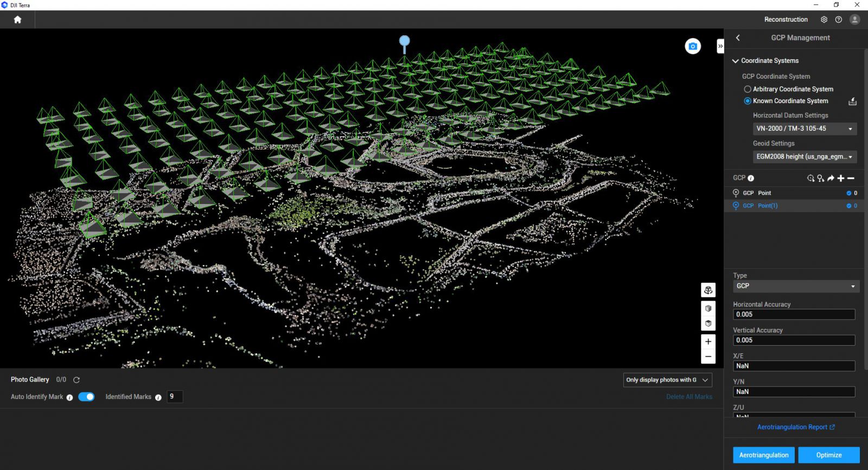This screenshot has height=470, width=868.
Task: Select Arbitrary Coordinate System option
Action: pyautogui.click(x=748, y=89)
